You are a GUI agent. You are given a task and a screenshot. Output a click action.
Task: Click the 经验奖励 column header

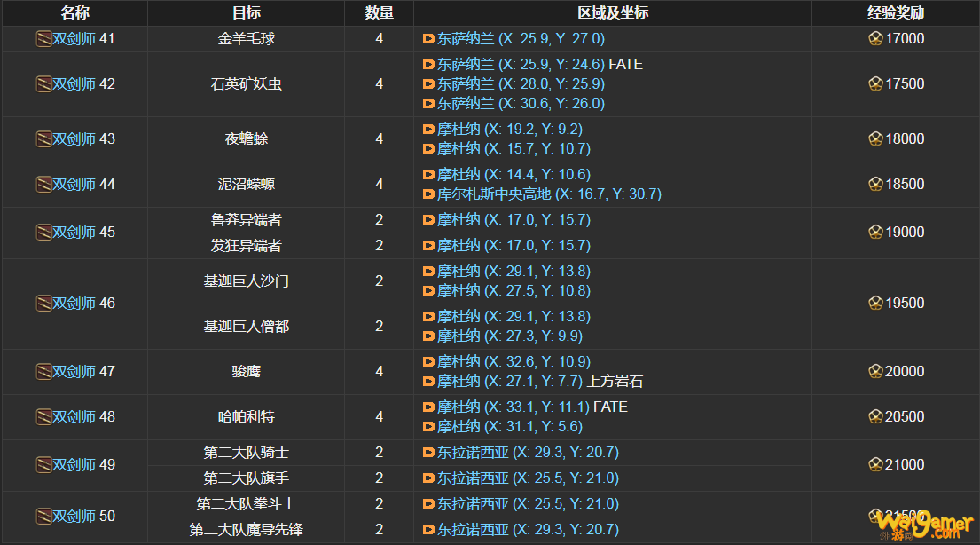[896, 12]
